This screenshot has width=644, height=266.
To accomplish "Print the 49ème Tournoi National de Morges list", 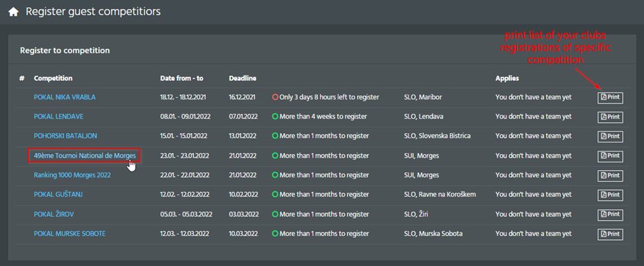I will coord(610,156).
